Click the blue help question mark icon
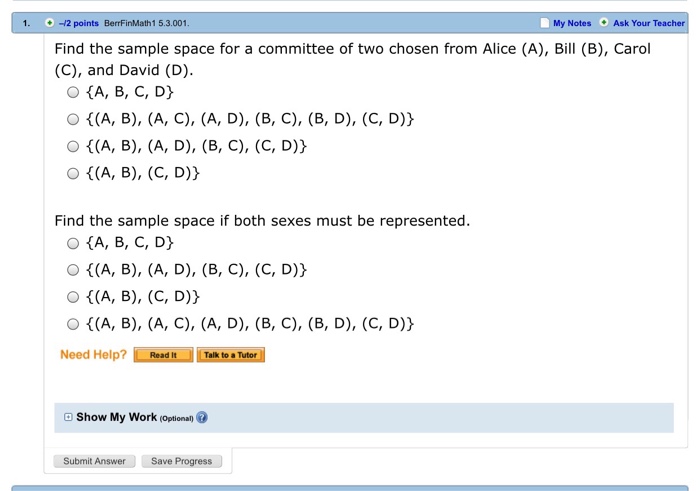 pyautogui.click(x=202, y=418)
